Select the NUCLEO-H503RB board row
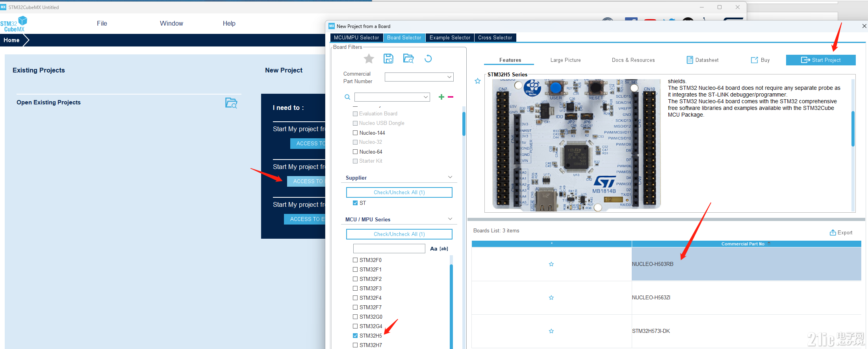Viewport: 868px width, 349px height. coord(666,264)
